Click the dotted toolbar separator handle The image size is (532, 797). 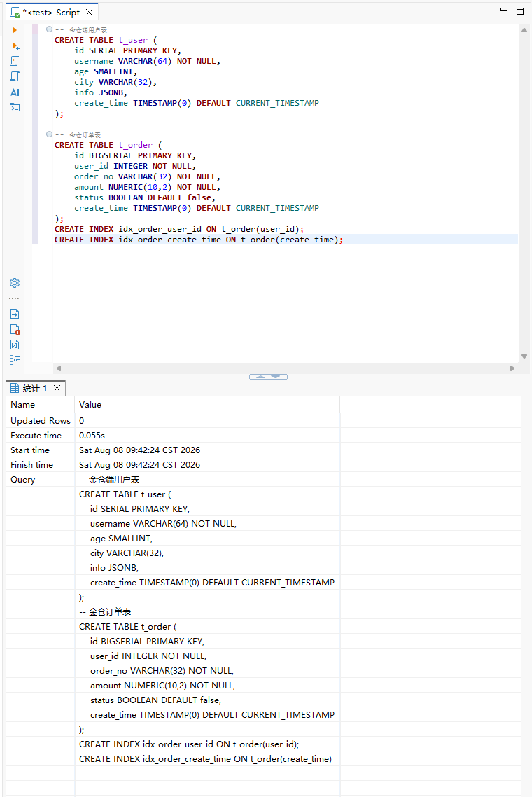(x=14, y=298)
